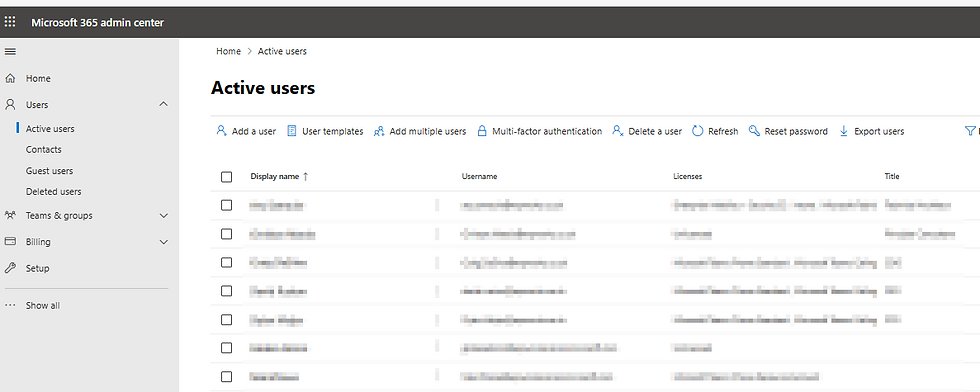The width and height of the screenshot is (980, 392).
Task: Click the Add a user person icon
Action: (x=221, y=131)
